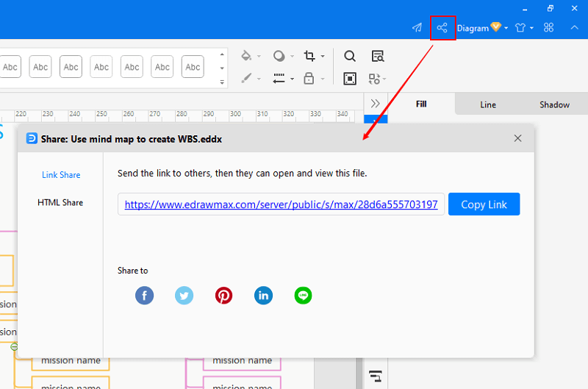Screen dimensions: 588x389
Task: Click the replace shape icon
Action: (374, 79)
